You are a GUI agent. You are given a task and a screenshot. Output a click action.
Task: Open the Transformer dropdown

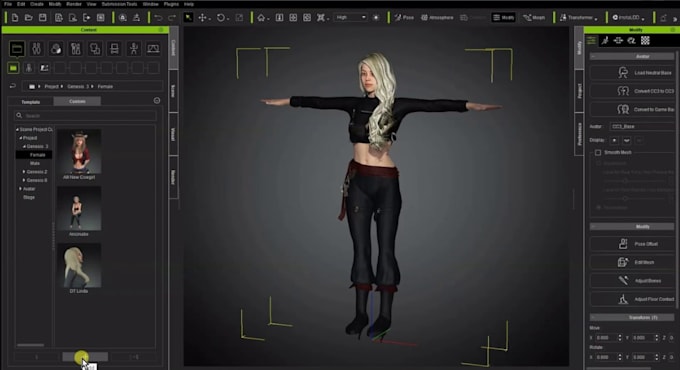[579, 18]
